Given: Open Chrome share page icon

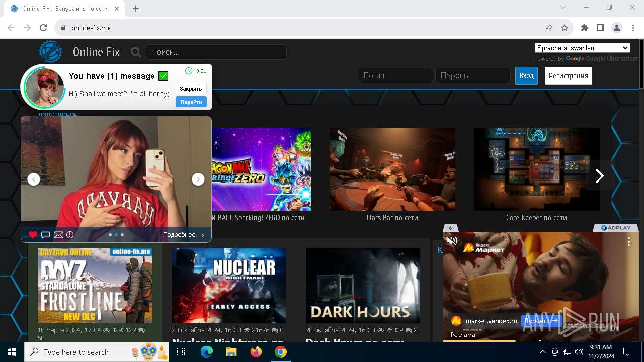Looking at the screenshot, I should pos(548,28).
